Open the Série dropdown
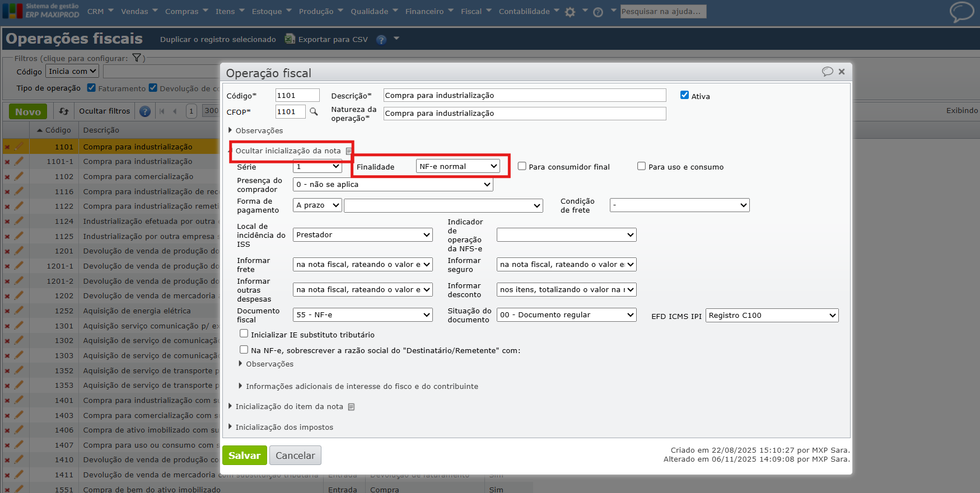The image size is (980, 493). [x=318, y=167]
